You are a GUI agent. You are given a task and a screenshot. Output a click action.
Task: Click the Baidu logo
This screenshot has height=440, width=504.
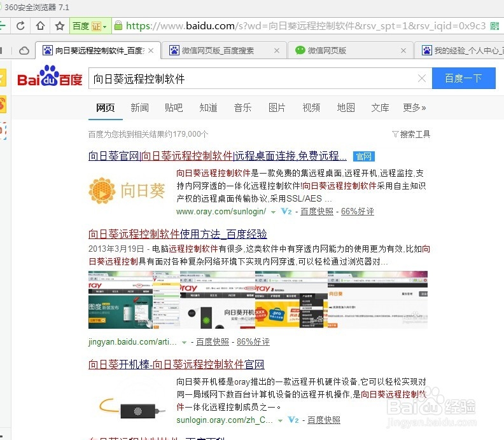click(50, 76)
